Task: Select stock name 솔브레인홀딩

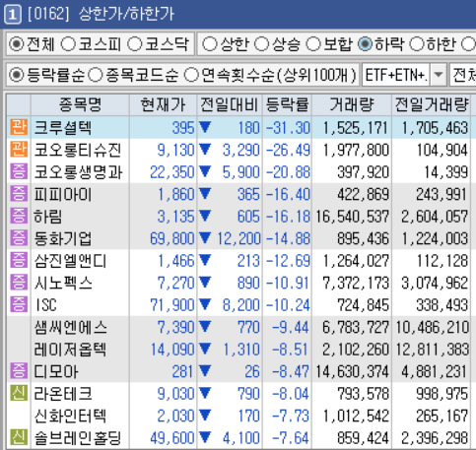Action: click(78, 438)
